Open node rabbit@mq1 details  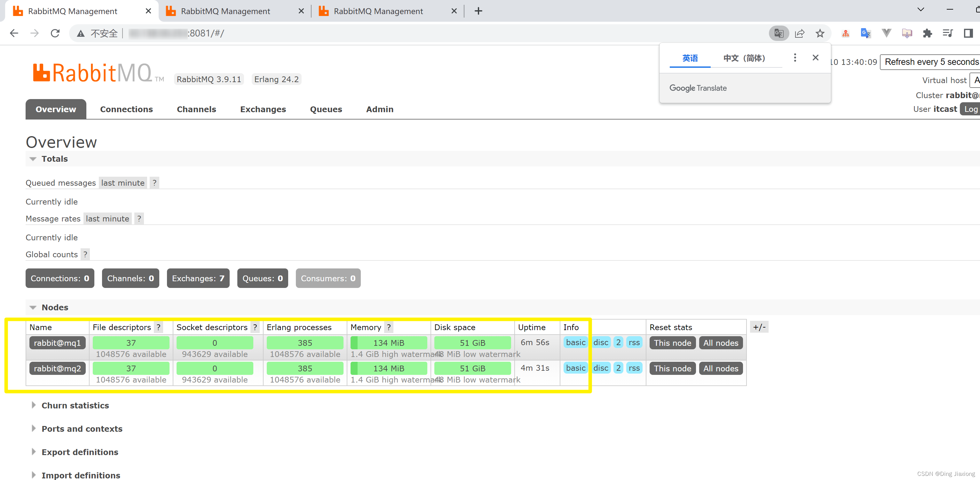pos(58,343)
